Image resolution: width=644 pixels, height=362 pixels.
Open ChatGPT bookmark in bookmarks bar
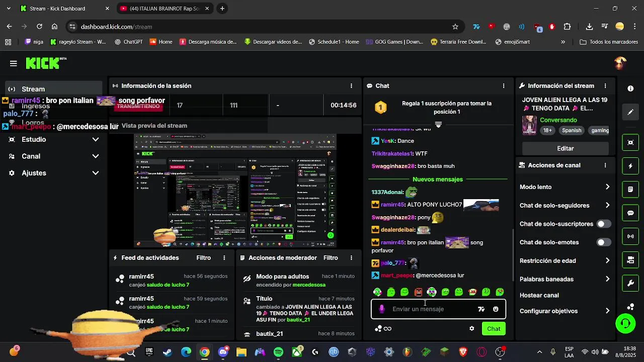(128, 42)
